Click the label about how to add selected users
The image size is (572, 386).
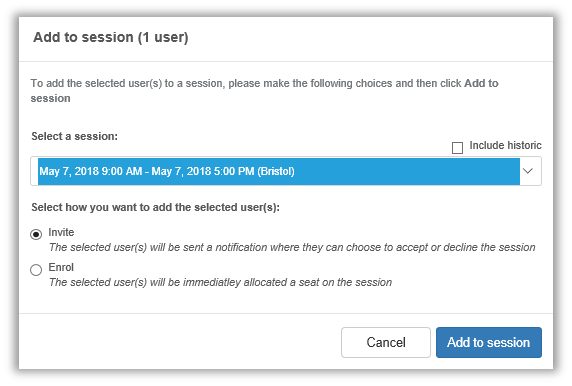(155, 207)
